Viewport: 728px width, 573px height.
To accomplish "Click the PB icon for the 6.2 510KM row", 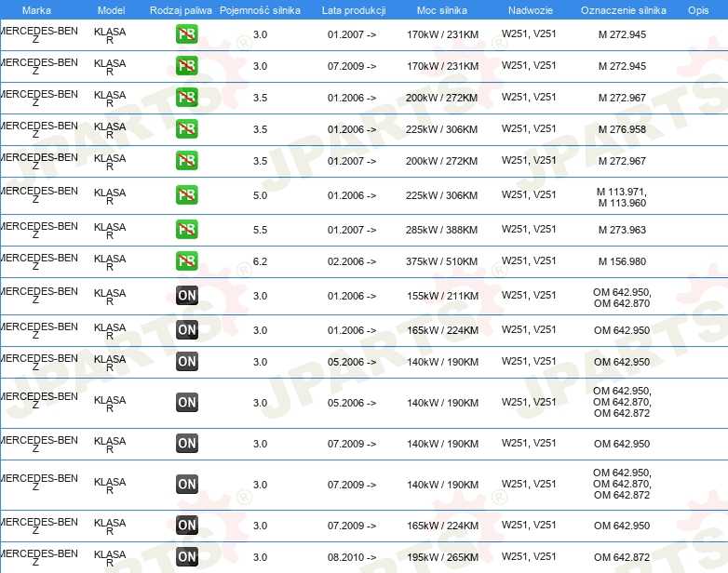I will tap(186, 260).
